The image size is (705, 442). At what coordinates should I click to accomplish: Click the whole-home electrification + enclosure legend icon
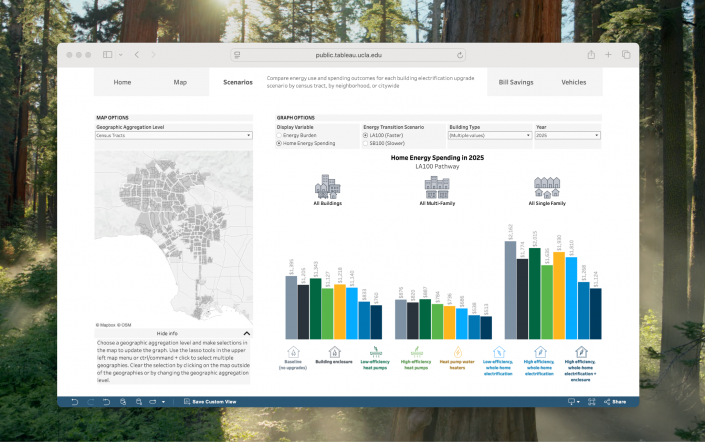coord(581,352)
